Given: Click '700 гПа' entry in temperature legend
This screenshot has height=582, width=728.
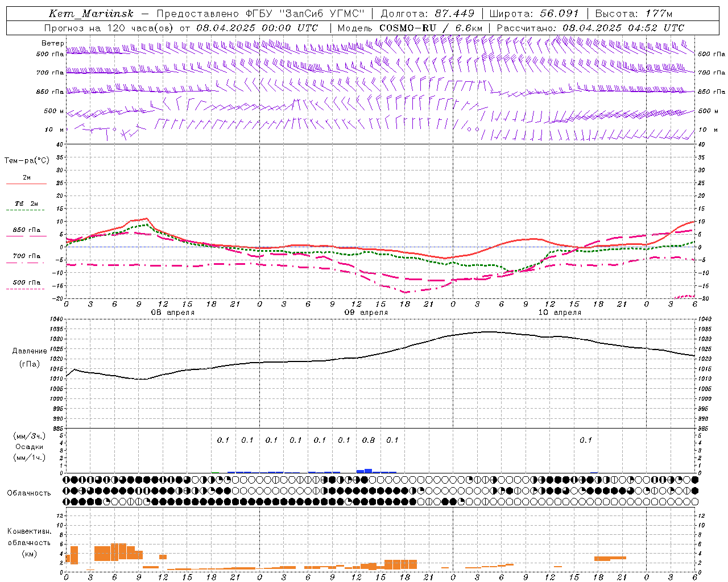Looking at the screenshot, I should pos(27,256).
